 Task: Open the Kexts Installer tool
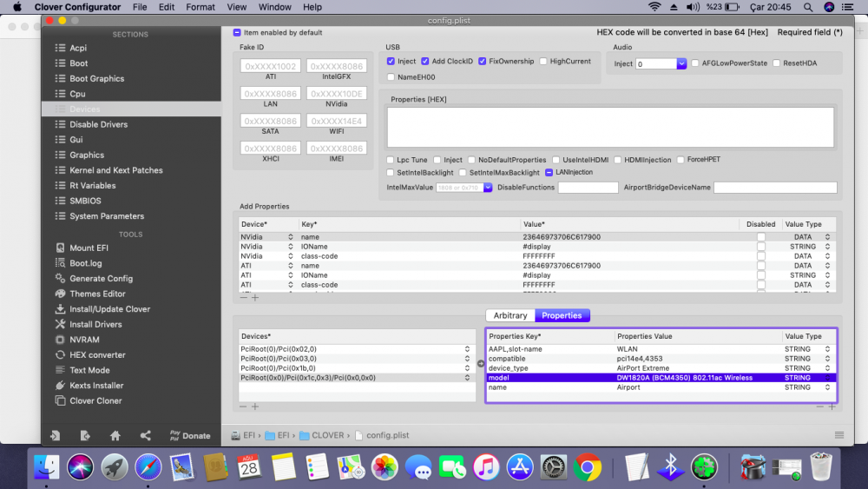(96, 386)
